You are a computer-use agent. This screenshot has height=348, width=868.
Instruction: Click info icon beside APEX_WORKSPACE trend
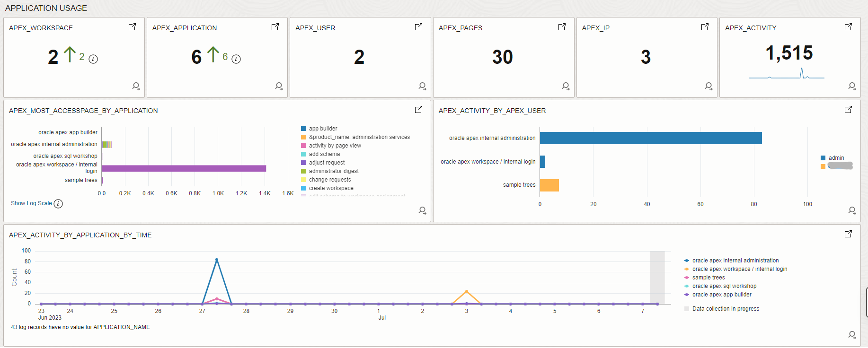coord(93,59)
